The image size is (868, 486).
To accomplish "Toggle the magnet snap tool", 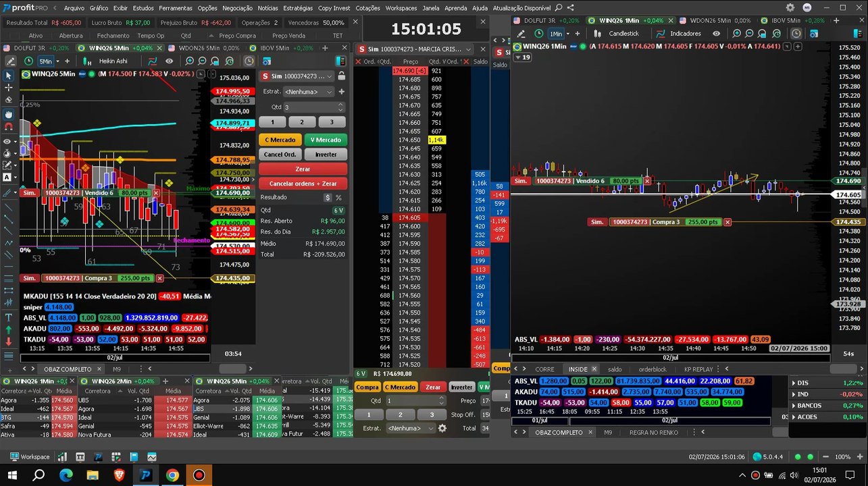I will (x=9, y=126).
